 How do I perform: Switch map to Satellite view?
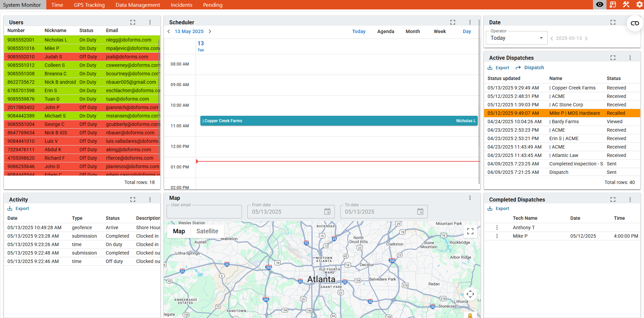[207, 231]
